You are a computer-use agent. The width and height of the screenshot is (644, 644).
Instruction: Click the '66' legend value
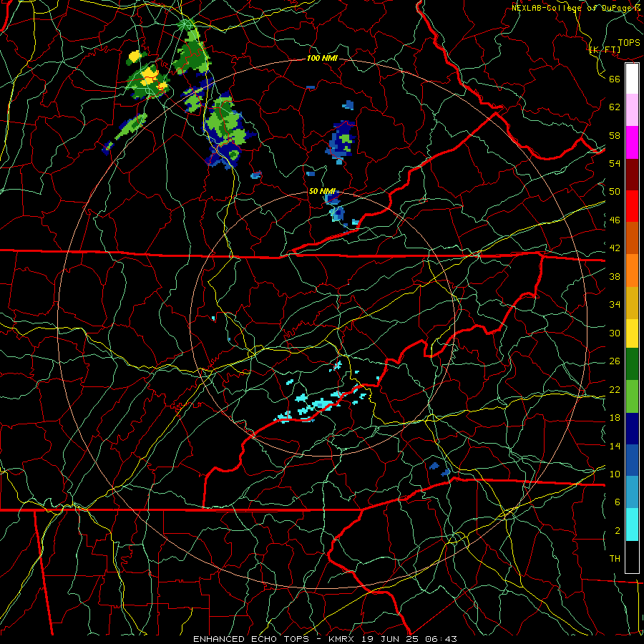pyautogui.click(x=615, y=79)
